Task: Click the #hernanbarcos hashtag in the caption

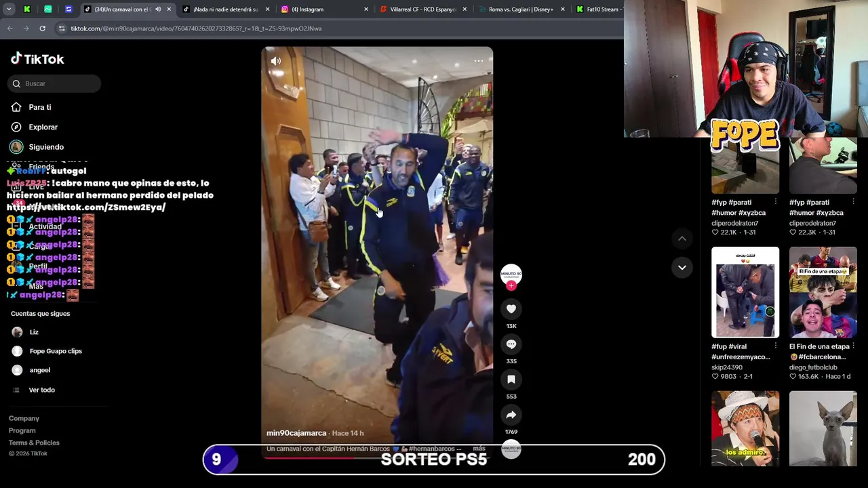Action: (432, 449)
